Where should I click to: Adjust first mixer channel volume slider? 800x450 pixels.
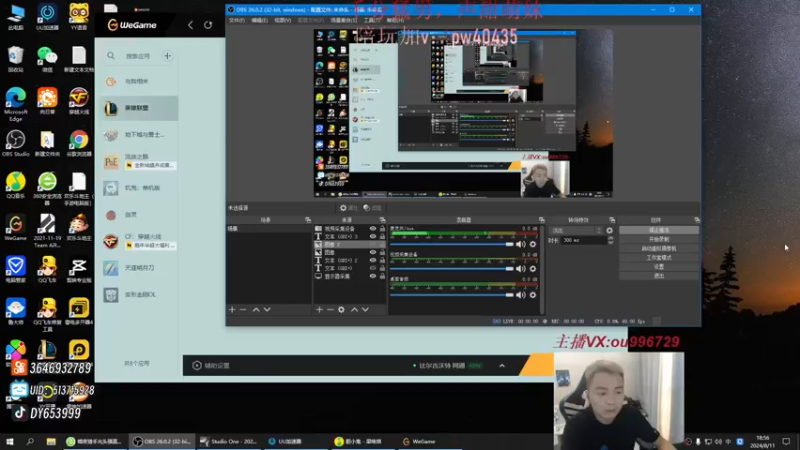tap(452, 244)
